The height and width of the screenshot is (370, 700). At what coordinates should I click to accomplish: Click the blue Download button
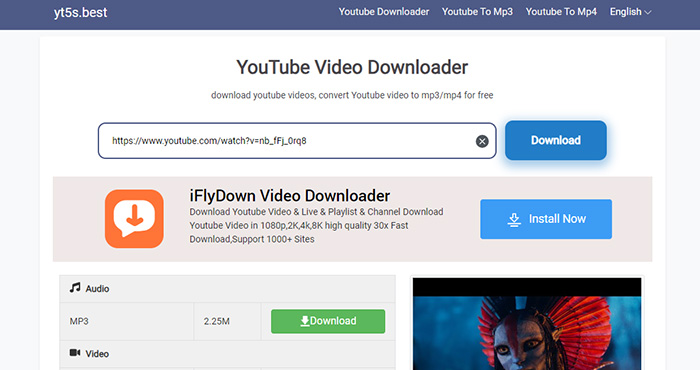tap(556, 140)
